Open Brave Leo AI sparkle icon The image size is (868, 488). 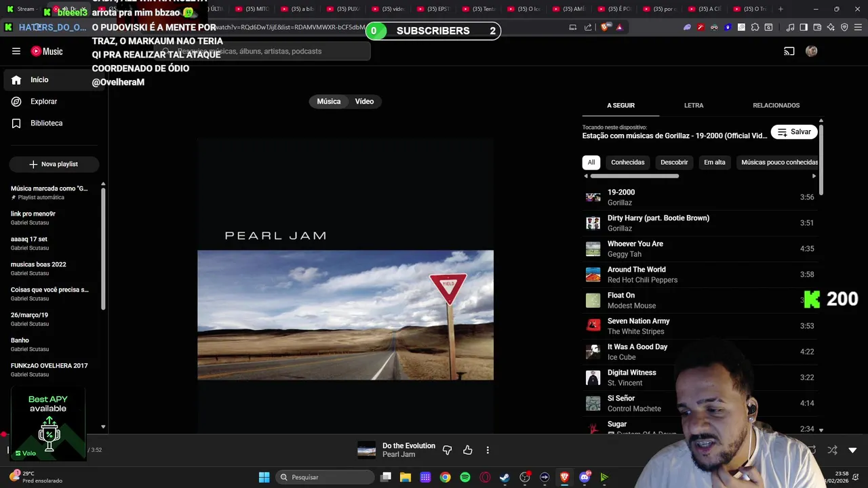coord(831,27)
